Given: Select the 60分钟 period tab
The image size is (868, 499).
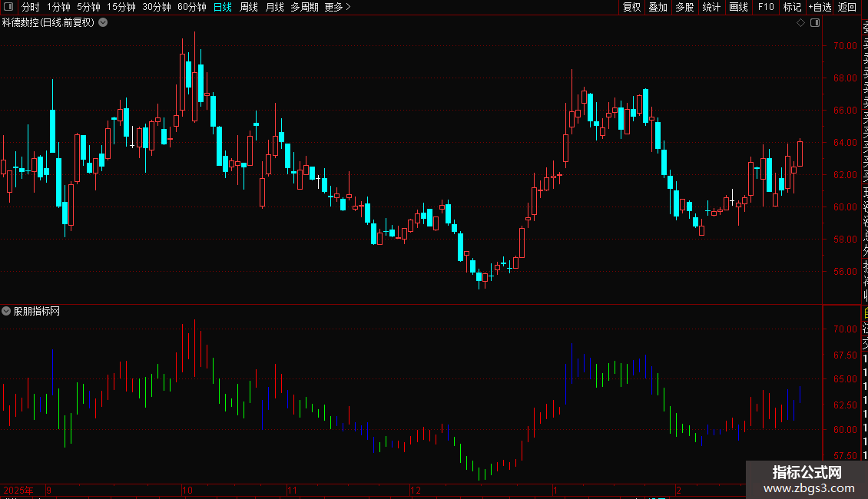Looking at the screenshot, I should pyautogui.click(x=191, y=7).
